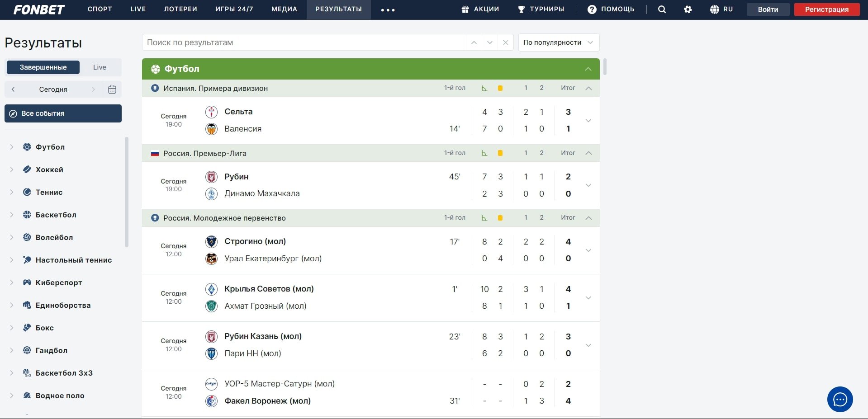Expand Баскетбол sidebar tree arrow
Image resolution: width=868 pixels, height=419 pixels.
[12, 215]
